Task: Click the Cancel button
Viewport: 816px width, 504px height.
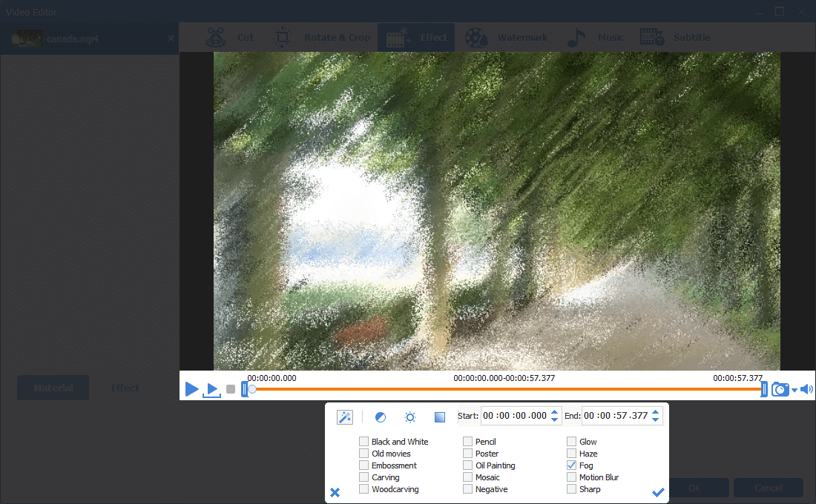Action: [x=768, y=488]
